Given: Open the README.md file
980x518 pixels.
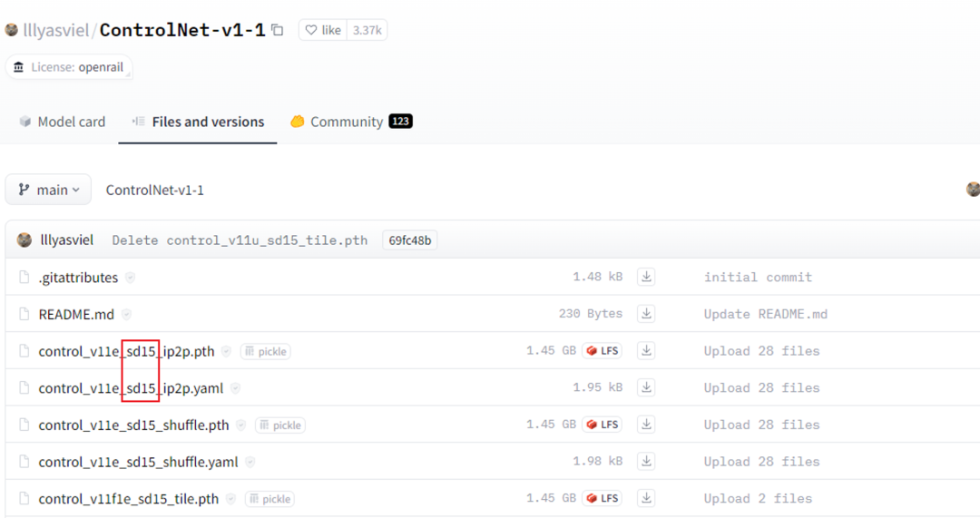Looking at the screenshot, I should (x=76, y=314).
